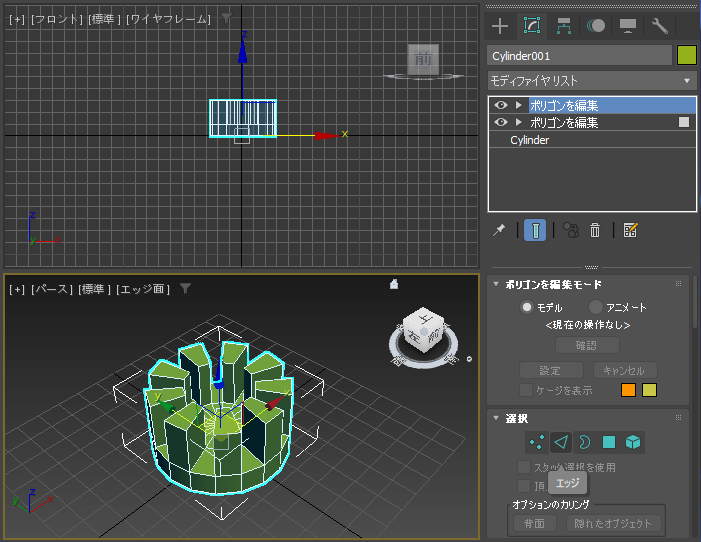
Task: Click the command panel vertical scrollbar
Action: pos(695,302)
